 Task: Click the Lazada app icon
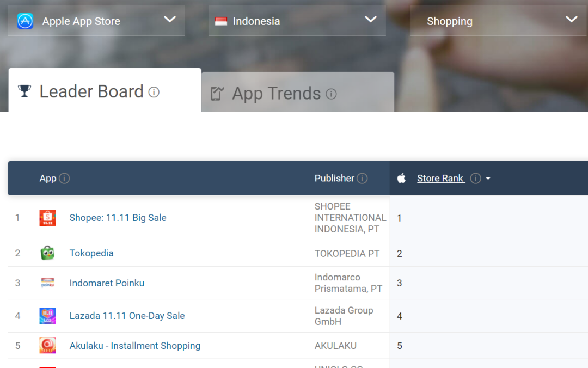pos(47,316)
